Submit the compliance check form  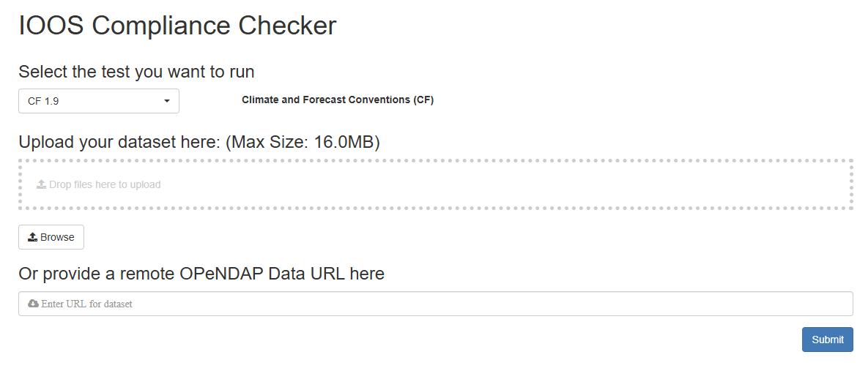(827, 340)
